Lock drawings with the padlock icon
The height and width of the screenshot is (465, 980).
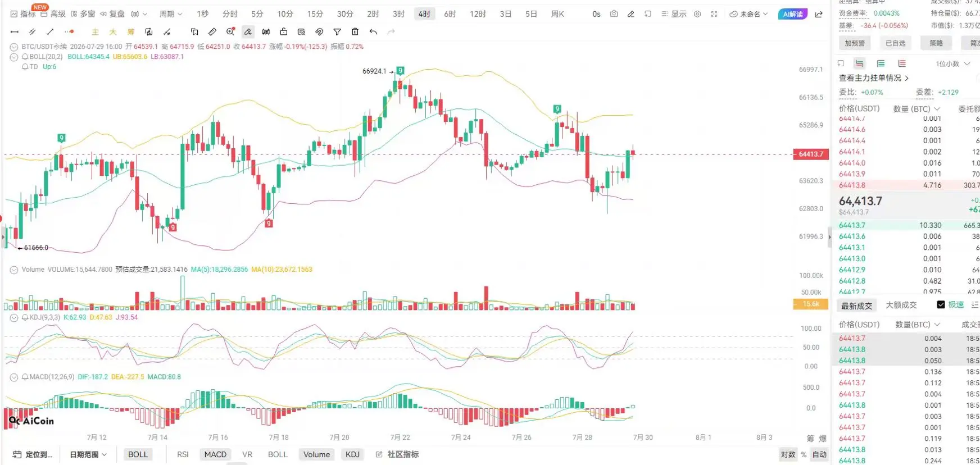(284, 32)
